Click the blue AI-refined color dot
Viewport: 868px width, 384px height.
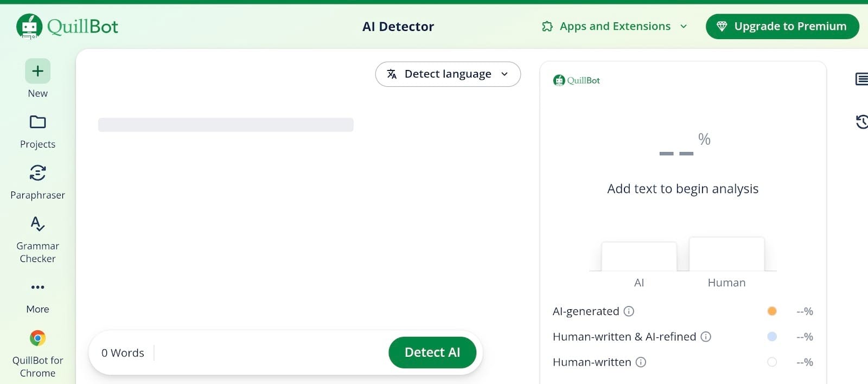point(772,337)
